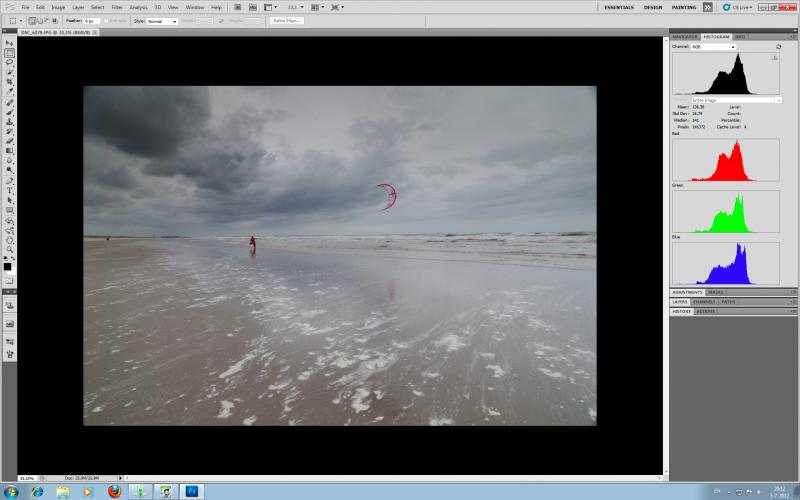This screenshot has width=800, height=500.
Task: Select the Pen tool
Action: click(x=9, y=181)
